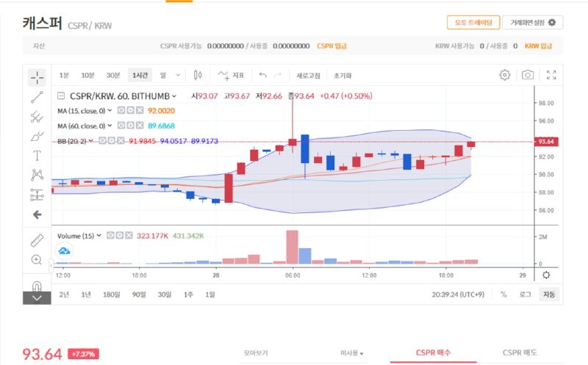Hide the MA 60 indicator line

coord(121,126)
